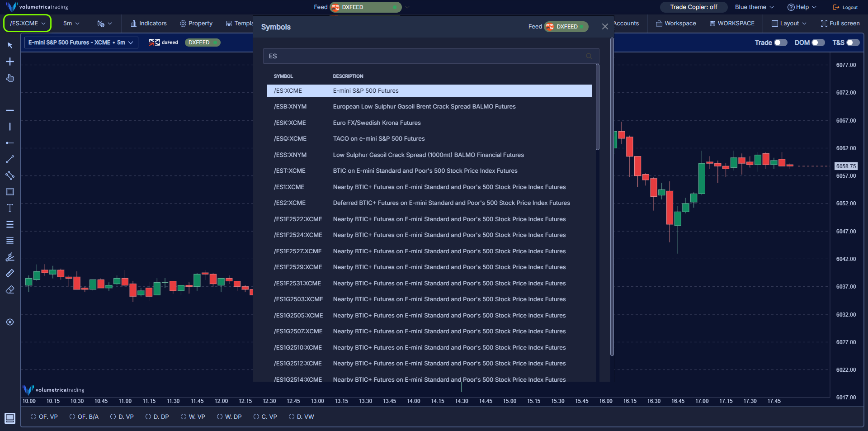
Task: Select the vertical line drawing tool
Action: tap(10, 127)
